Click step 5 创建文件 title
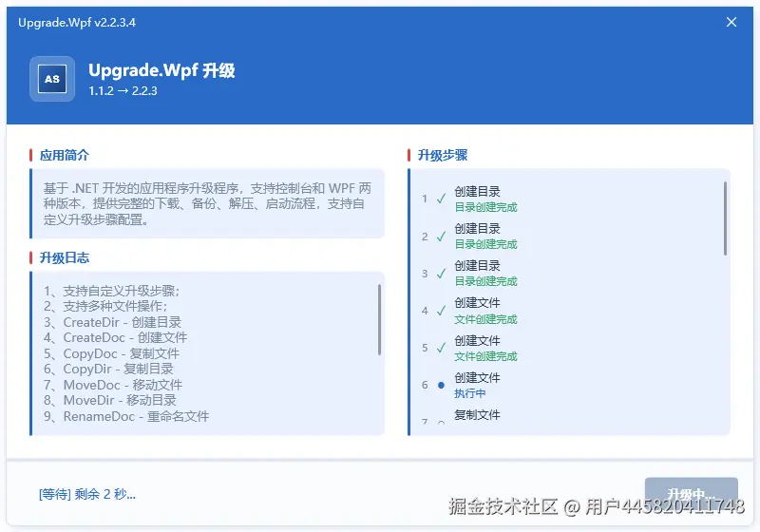Screen dimensions: 760x532 coord(477,341)
